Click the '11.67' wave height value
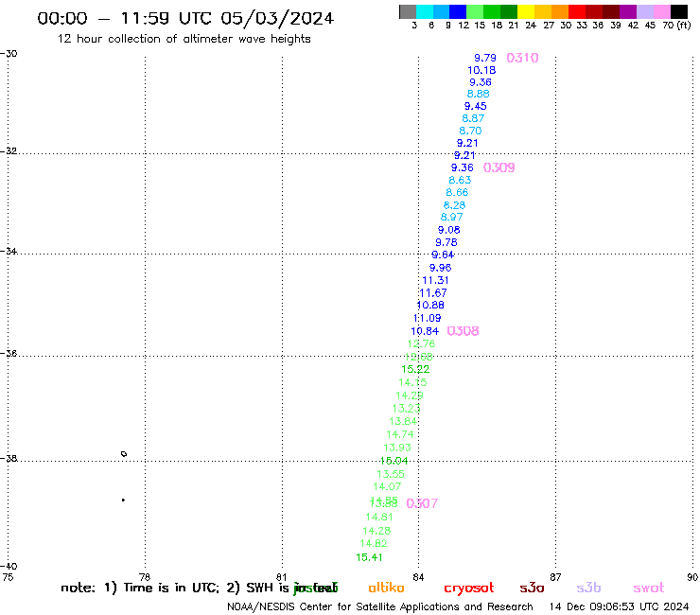This screenshot has width=700, height=615. click(433, 293)
